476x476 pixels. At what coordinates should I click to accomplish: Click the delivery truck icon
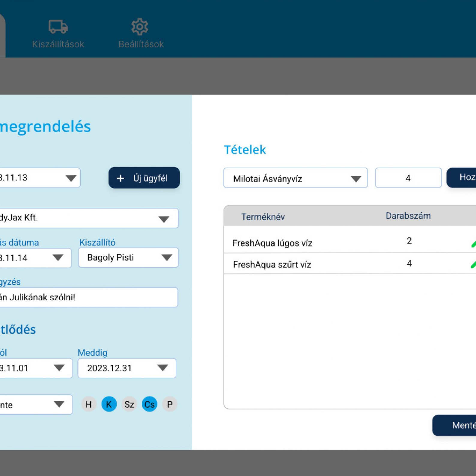tap(58, 27)
